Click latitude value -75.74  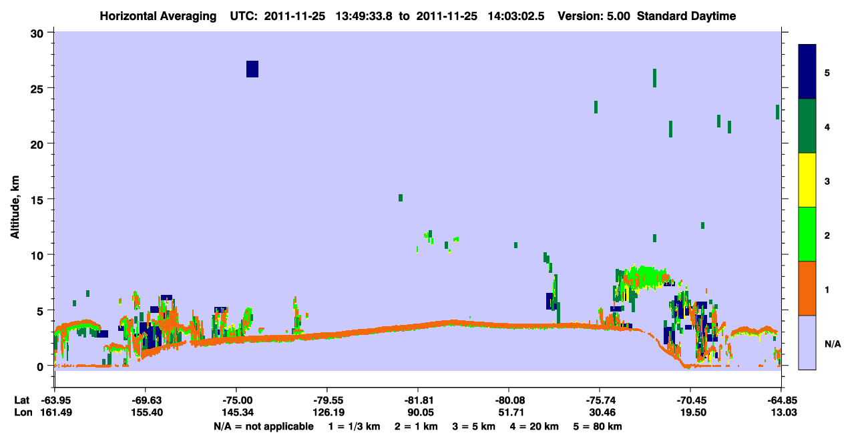coord(600,400)
